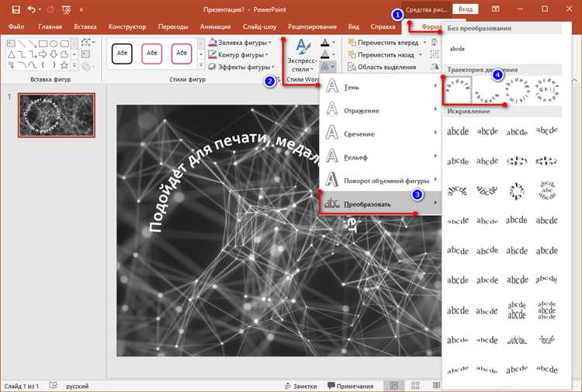Toggle the Заметки notes pane

click(300, 386)
